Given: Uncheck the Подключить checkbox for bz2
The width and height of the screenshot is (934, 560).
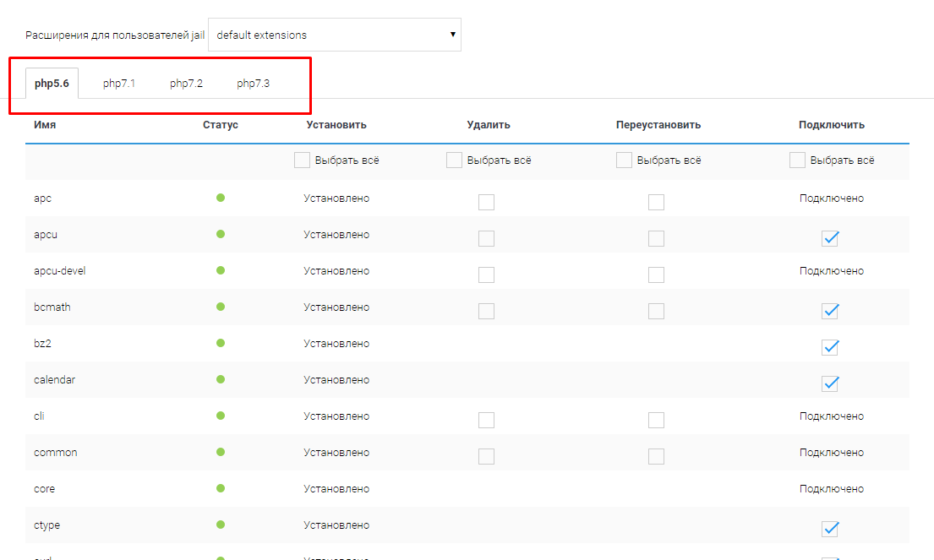Looking at the screenshot, I should [830, 347].
